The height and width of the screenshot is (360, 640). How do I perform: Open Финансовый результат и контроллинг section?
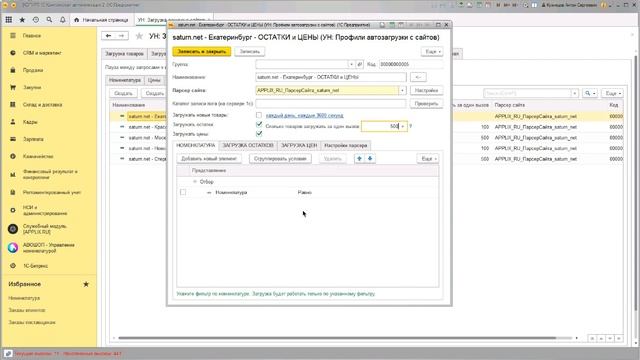[x=50, y=175]
